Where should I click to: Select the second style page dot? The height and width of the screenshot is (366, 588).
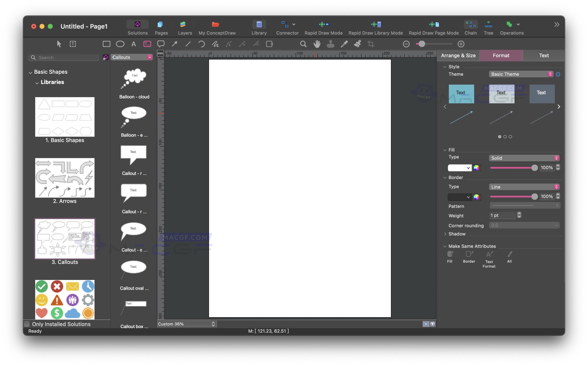tap(505, 137)
